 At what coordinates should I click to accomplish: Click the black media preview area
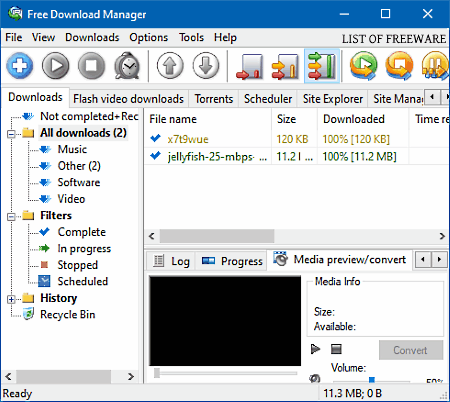(225, 321)
